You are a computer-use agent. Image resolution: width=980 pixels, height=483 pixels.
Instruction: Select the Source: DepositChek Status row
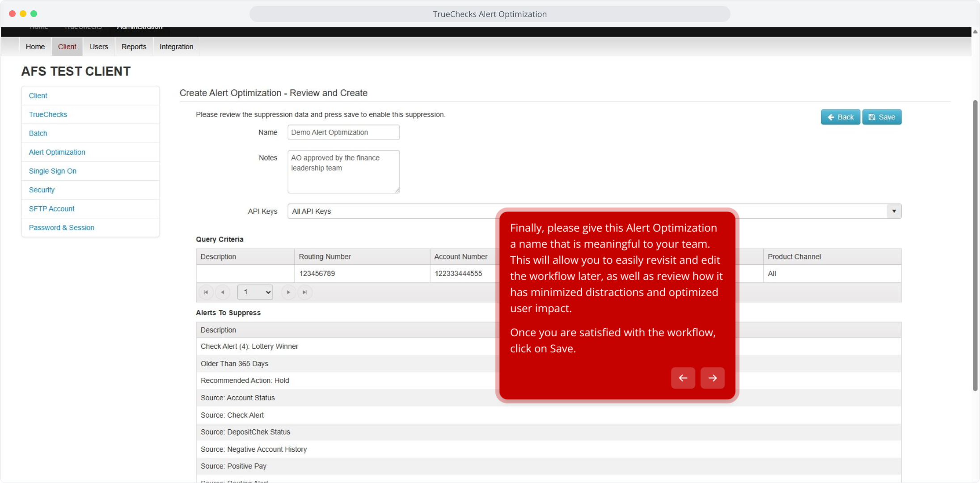click(549, 432)
